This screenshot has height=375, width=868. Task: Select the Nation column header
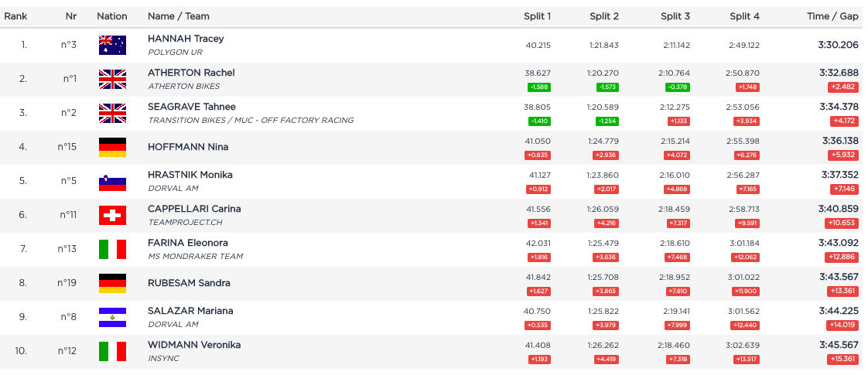(112, 16)
